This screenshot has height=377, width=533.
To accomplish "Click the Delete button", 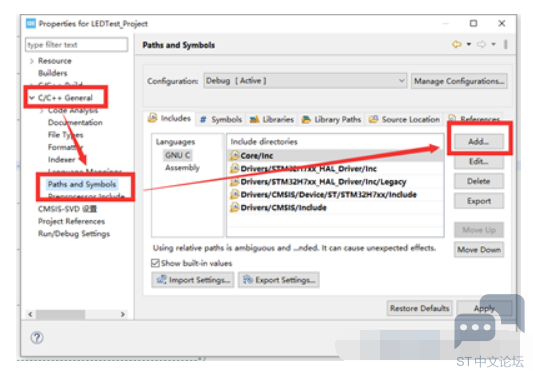I will pos(479,181).
